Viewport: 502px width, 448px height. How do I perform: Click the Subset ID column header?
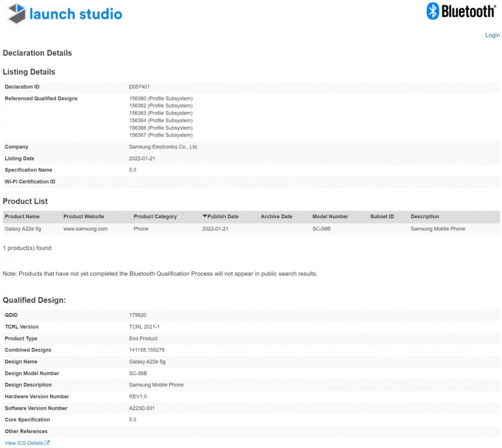(x=382, y=217)
